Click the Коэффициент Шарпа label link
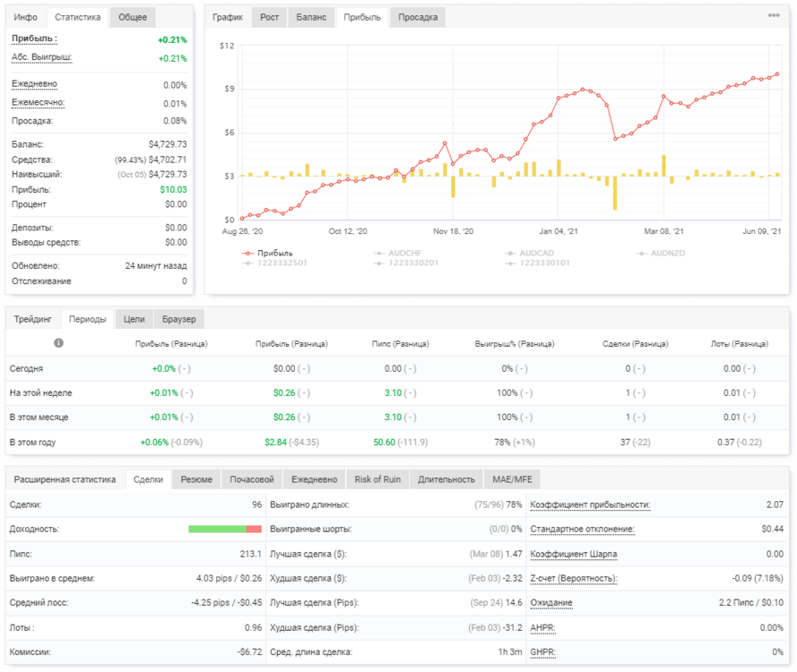Screen dimensions: 797x672 tap(574, 554)
